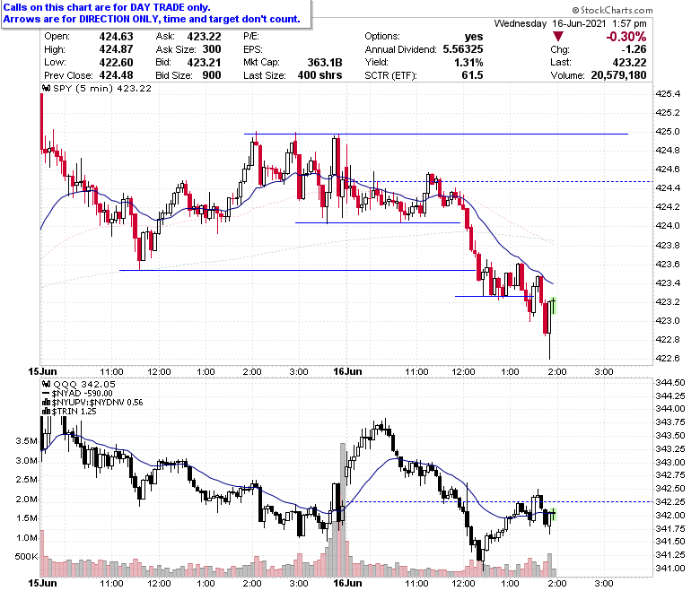Screen dimensions: 700x591
Task: Click the DIRECTION ONLY notice line
Action: coord(152,19)
